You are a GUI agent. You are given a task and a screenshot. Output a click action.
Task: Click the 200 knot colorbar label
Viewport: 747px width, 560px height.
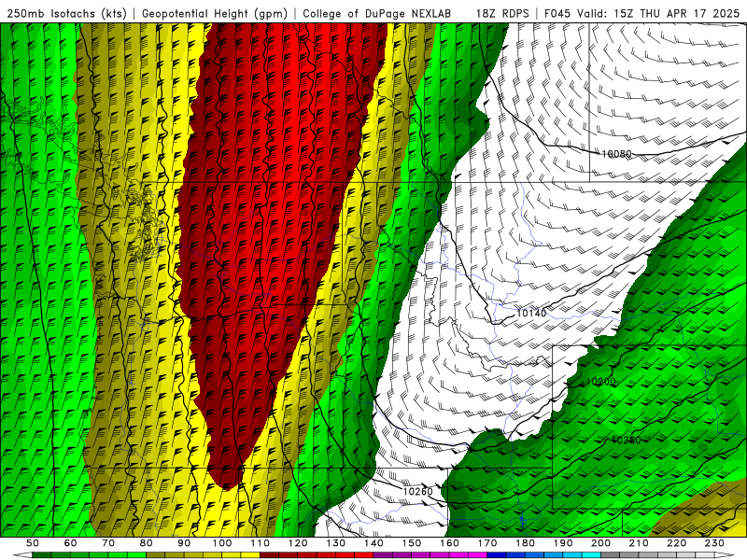[601, 543]
